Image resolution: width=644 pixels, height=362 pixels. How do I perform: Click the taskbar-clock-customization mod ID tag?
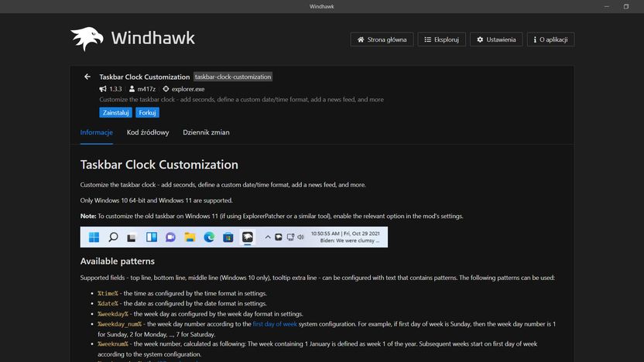point(233,77)
